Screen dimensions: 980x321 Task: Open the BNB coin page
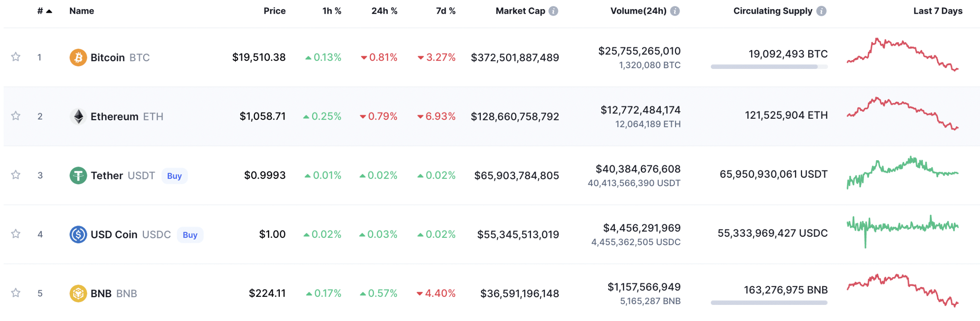[114, 293]
